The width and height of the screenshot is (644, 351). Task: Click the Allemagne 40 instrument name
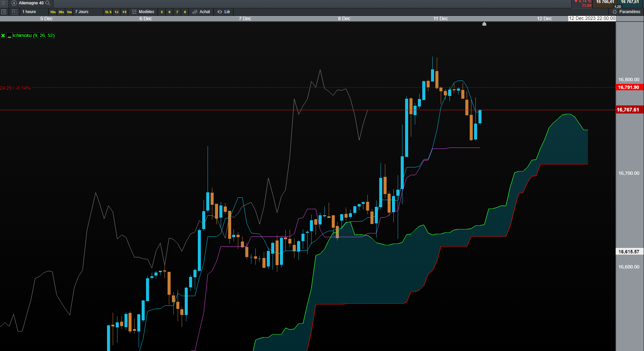31,3
